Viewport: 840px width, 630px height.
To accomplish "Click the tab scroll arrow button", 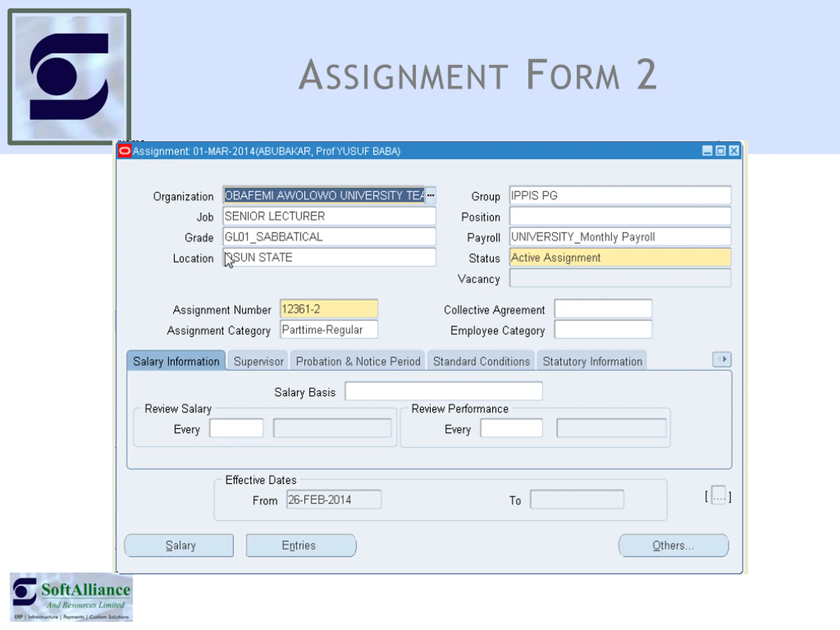I will click(x=722, y=359).
